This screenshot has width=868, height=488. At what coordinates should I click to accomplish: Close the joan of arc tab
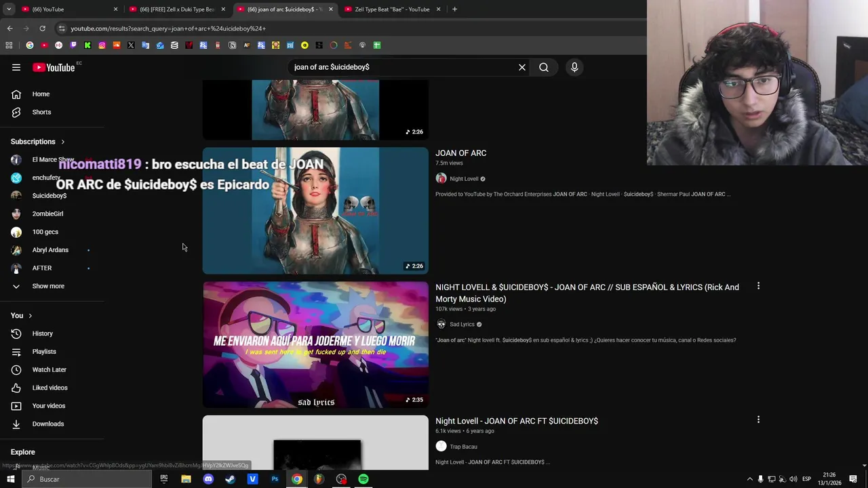(331, 9)
